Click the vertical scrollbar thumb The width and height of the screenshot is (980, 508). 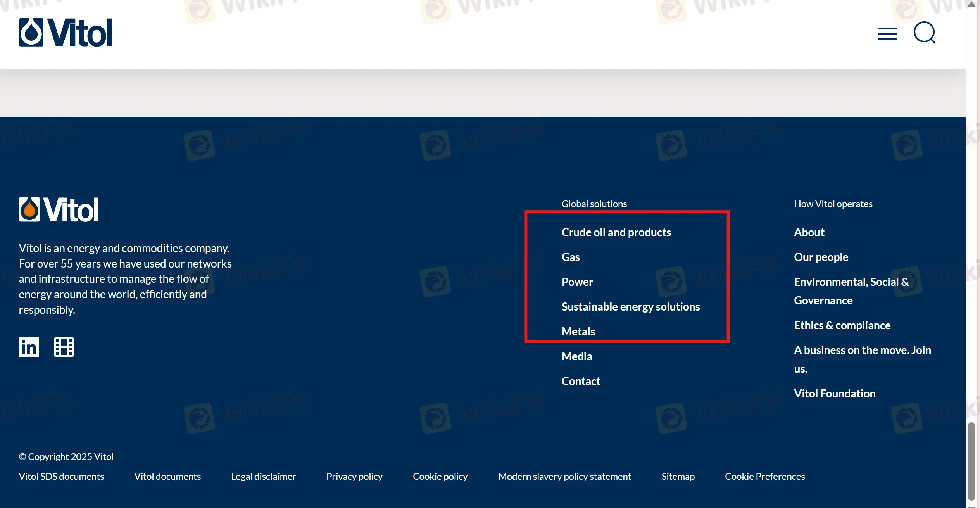pyautogui.click(x=971, y=461)
